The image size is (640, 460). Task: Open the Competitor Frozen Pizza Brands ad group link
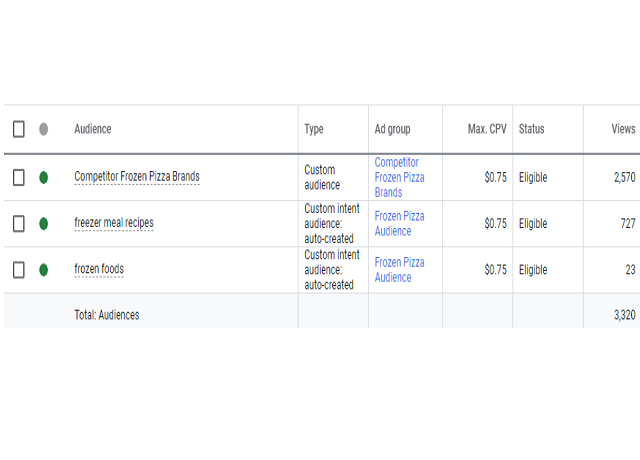[399, 177]
